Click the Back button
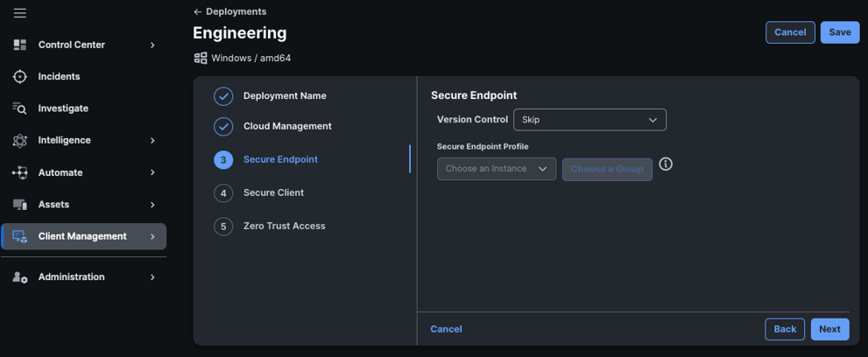868x357 pixels. 785,329
